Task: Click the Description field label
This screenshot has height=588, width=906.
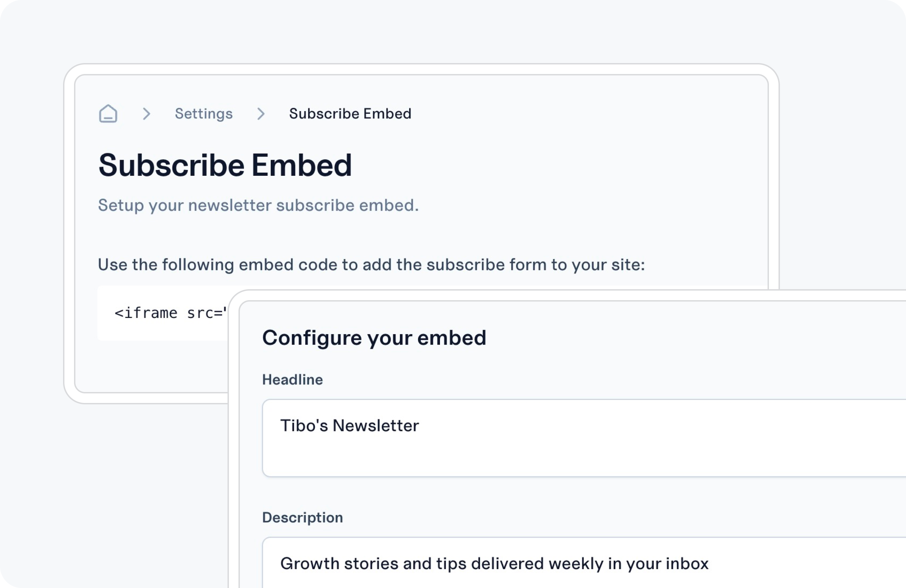Action: [x=302, y=518]
